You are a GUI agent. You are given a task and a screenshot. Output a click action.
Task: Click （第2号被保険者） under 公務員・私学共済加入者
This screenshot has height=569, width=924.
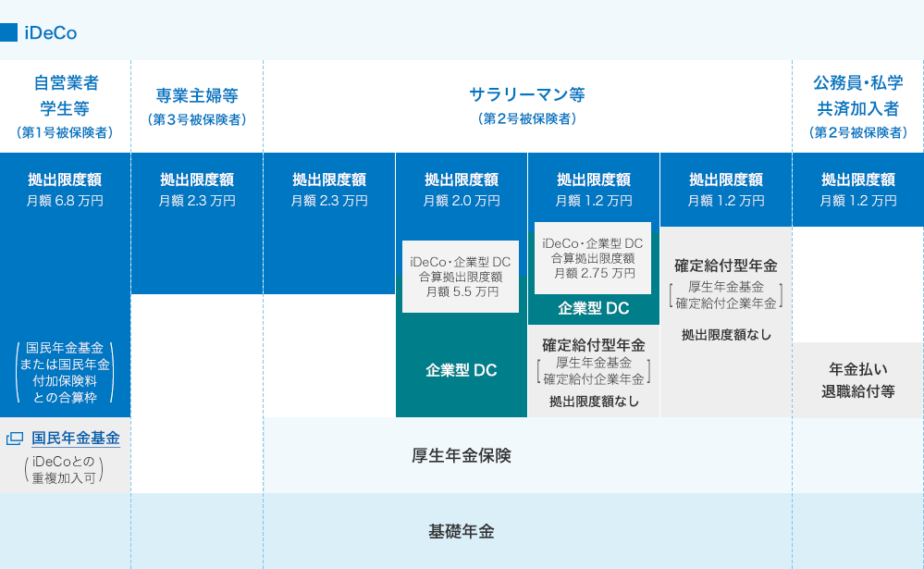(x=858, y=132)
